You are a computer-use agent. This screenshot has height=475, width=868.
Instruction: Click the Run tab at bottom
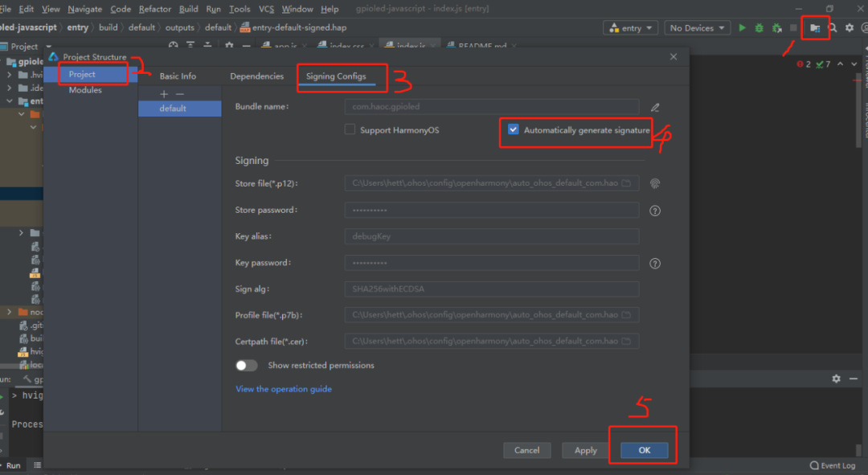click(12, 465)
